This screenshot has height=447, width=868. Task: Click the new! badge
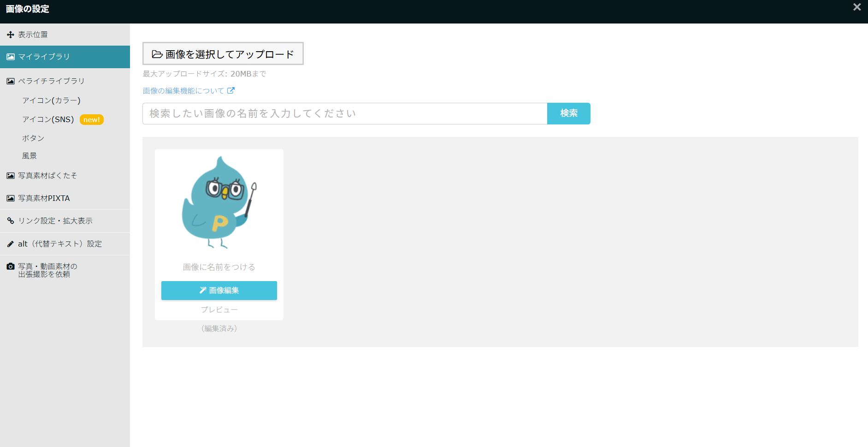(92, 120)
